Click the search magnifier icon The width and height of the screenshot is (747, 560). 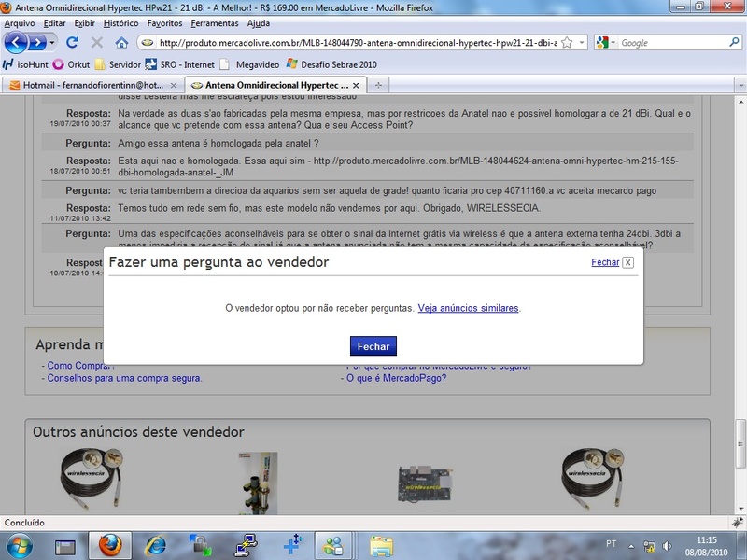(x=734, y=42)
